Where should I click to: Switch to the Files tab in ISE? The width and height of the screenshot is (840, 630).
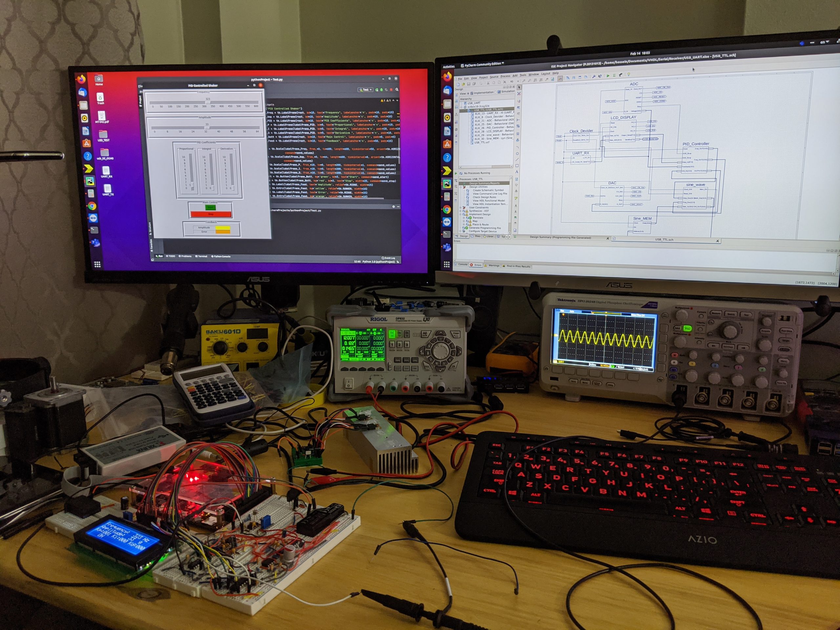(x=476, y=236)
